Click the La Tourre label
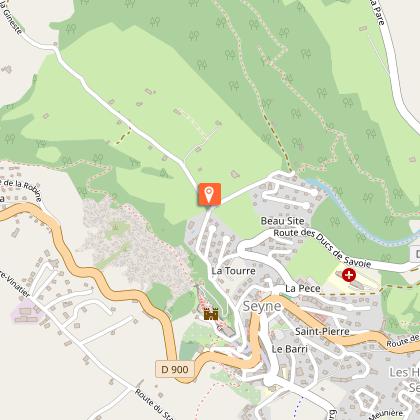420x420 pixels. click(233, 271)
